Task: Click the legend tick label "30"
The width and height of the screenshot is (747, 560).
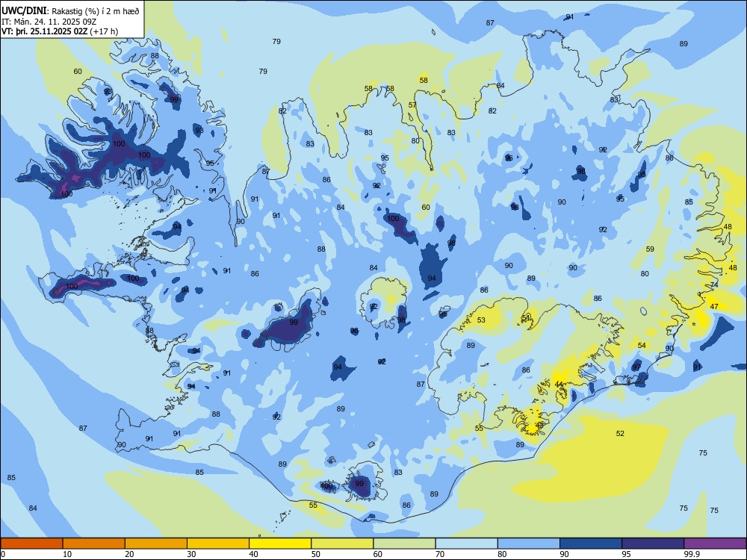Action: click(191, 554)
